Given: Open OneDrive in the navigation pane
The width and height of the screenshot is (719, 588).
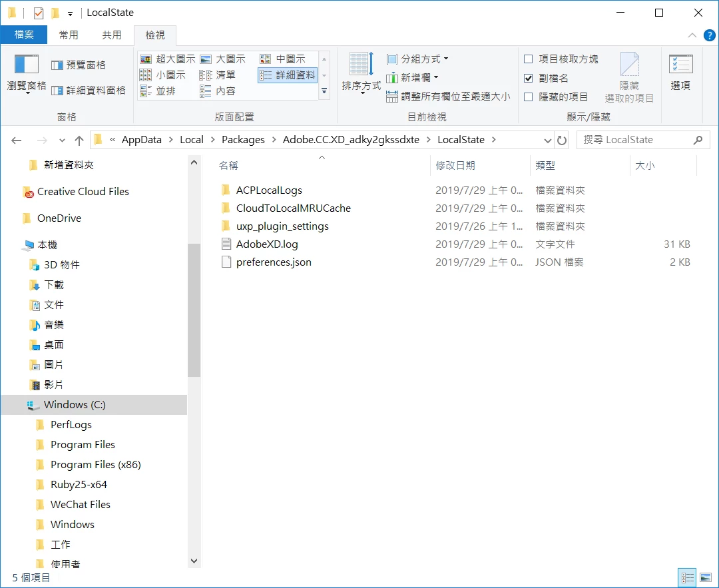Looking at the screenshot, I should (x=59, y=218).
